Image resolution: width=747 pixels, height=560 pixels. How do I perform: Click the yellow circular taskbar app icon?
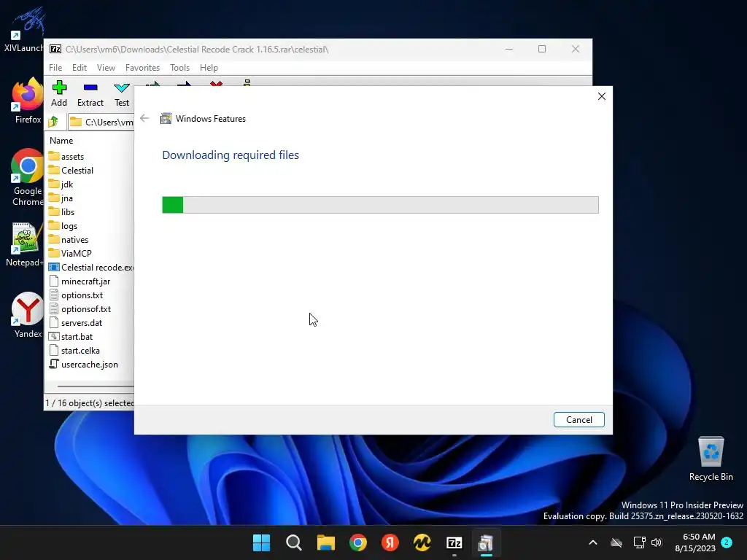tap(422, 542)
